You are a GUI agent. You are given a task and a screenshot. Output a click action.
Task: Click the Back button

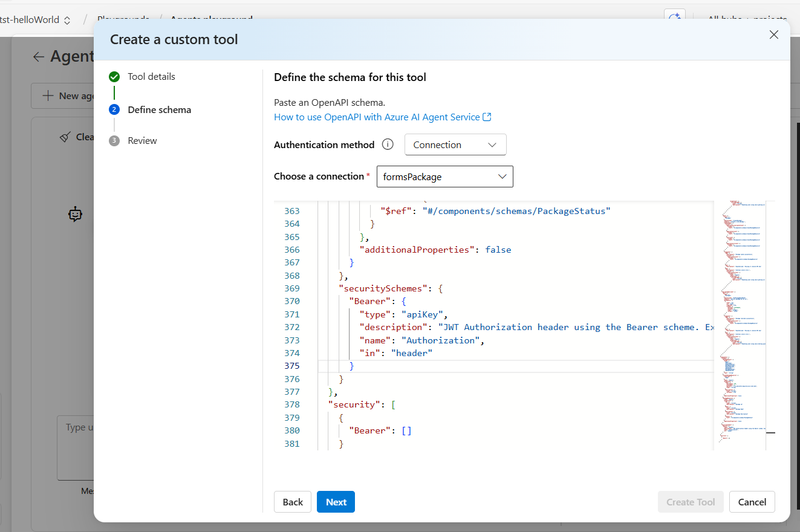293,502
